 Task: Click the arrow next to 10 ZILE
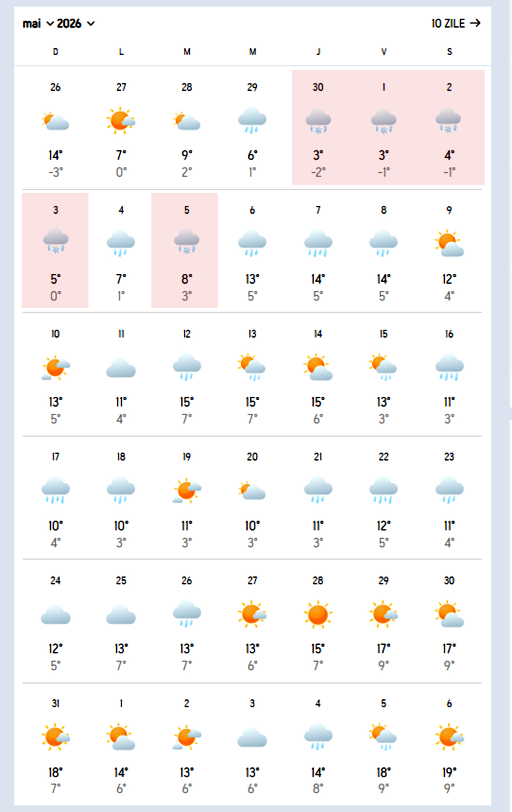pyautogui.click(x=475, y=23)
